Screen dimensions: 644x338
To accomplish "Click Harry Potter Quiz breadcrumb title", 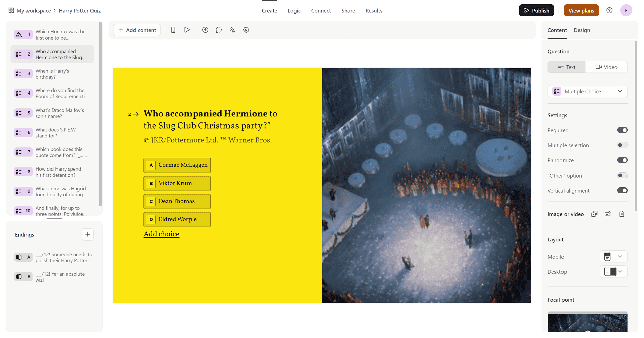I will pyautogui.click(x=80, y=11).
